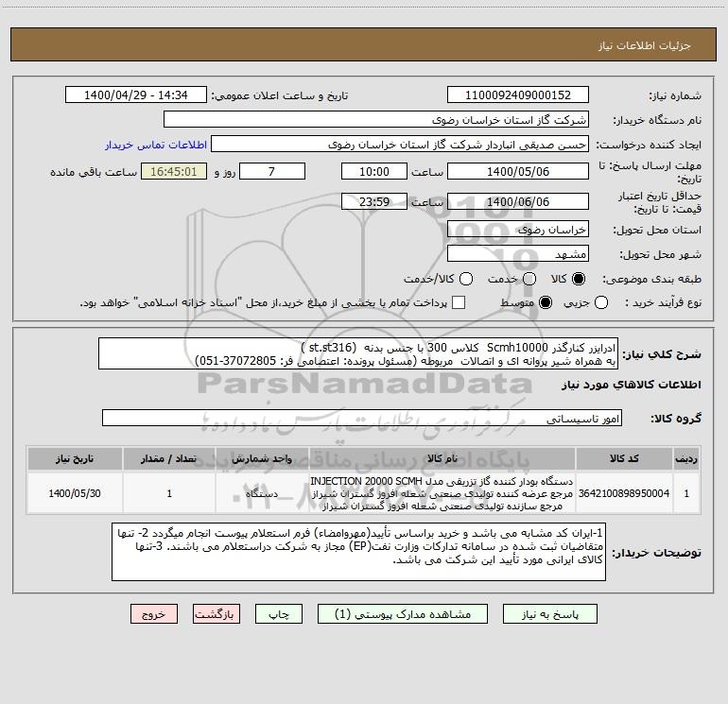Click the page header 'جزئیات اطلاعات نیاز'

click(645, 45)
